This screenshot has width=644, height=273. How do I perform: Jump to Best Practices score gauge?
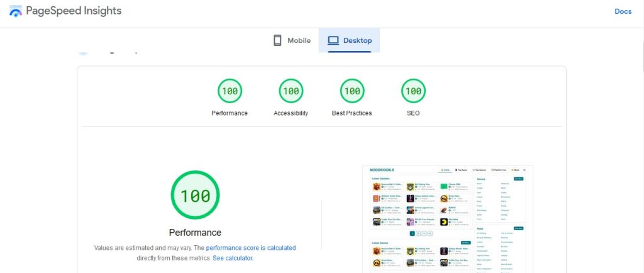352,91
